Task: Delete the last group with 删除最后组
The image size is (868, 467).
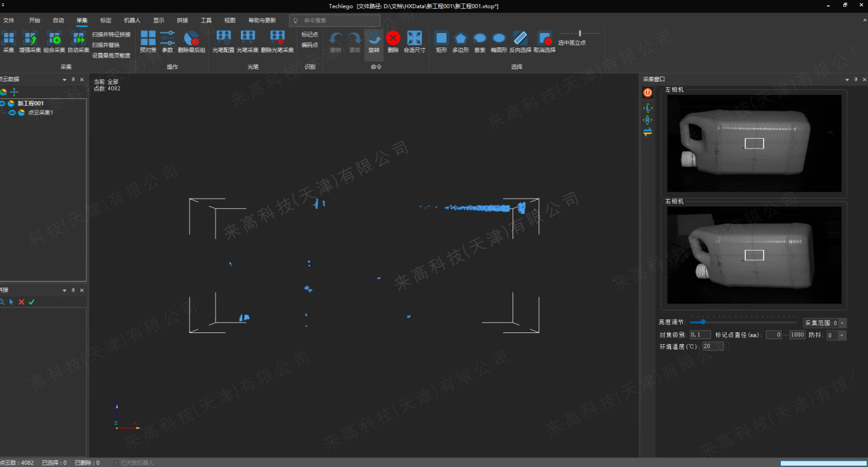Action: (x=191, y=38)
